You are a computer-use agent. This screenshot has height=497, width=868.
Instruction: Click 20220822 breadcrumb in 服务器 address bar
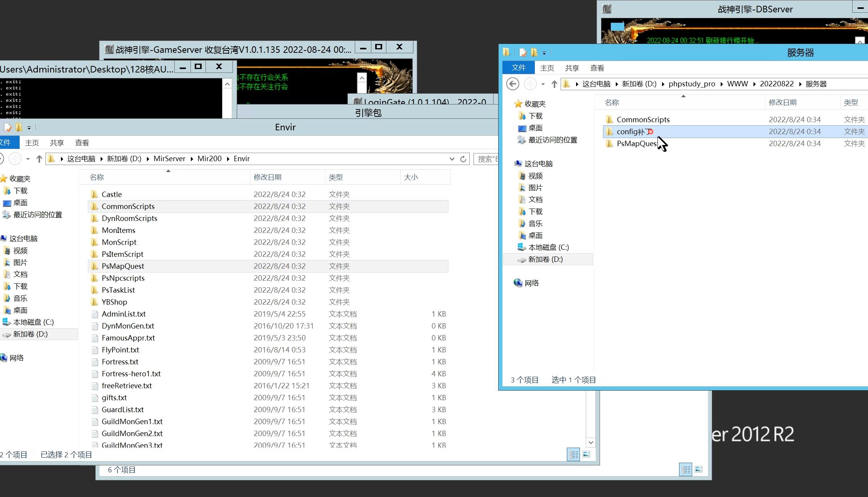pyautogui.click(x=777, y=84)
